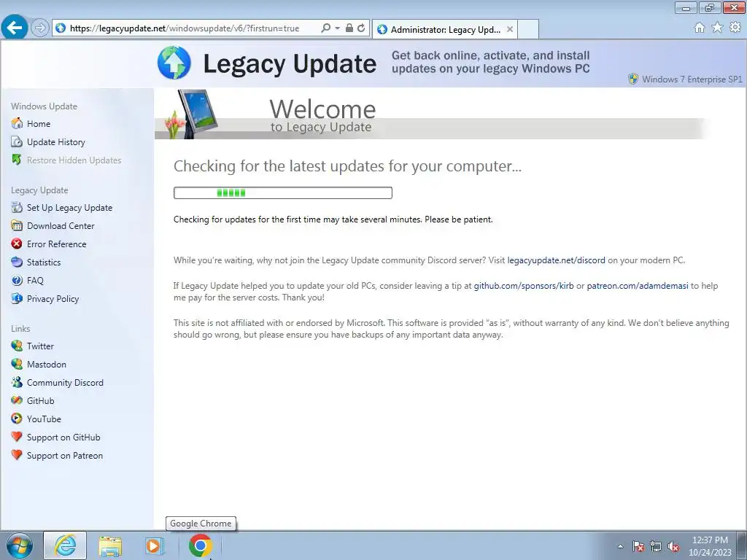Click the browser Home icon
The height and width of the screenshot is (560, 747).
[700, 28]
